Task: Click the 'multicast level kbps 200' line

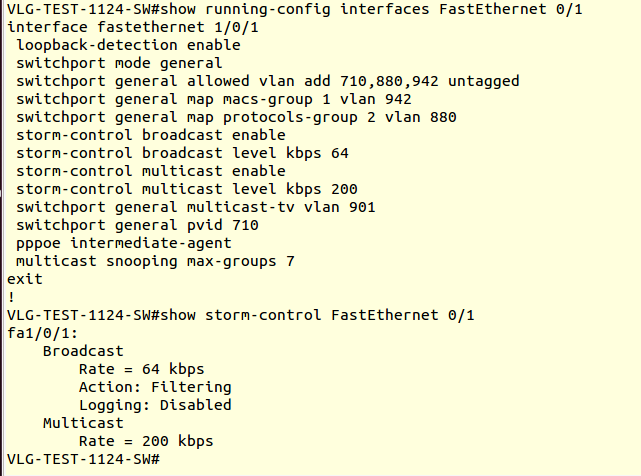Action: point(187,189)
